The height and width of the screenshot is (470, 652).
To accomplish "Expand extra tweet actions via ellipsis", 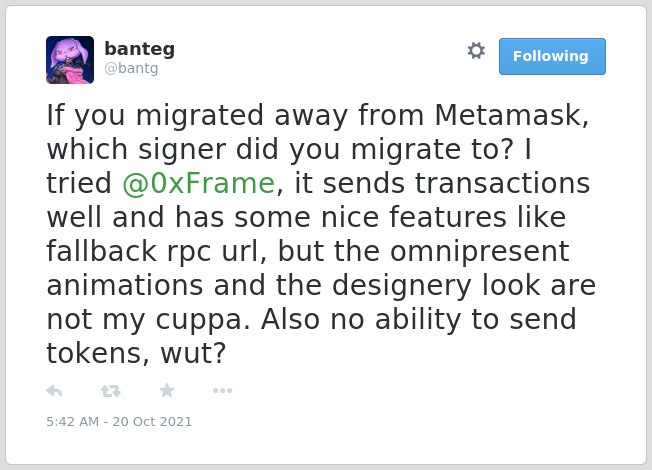I will [222, 391].
